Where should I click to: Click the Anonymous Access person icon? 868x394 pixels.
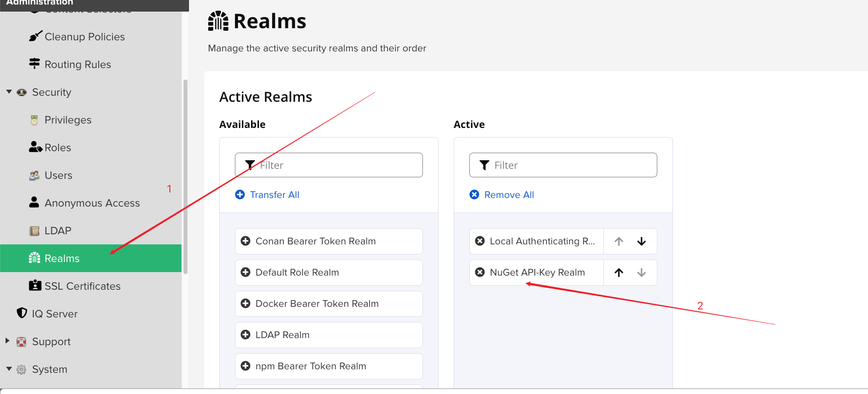(x=34, y=202)
